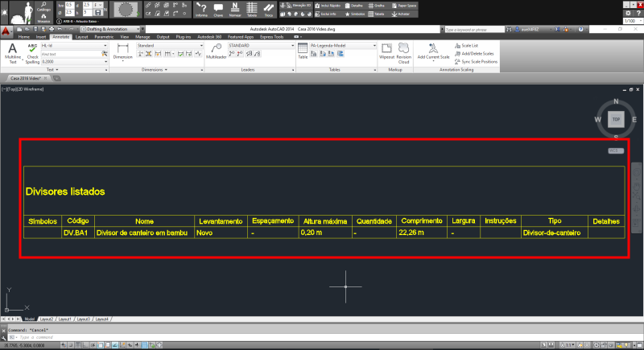This screenshot has height=350, width=644.
Task: Customize the command line via wrench icon
Action: click(4, 337)
